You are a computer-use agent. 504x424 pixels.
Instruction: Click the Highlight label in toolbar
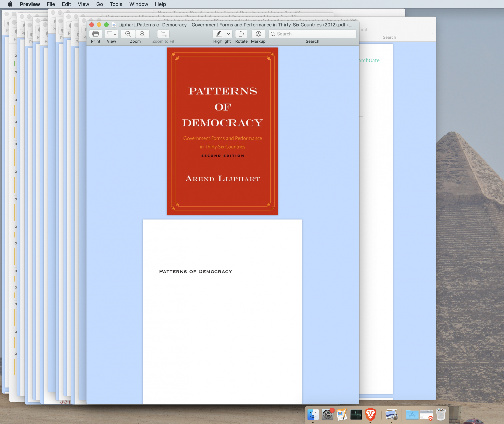pyautogui.click(x=222, y=41)
